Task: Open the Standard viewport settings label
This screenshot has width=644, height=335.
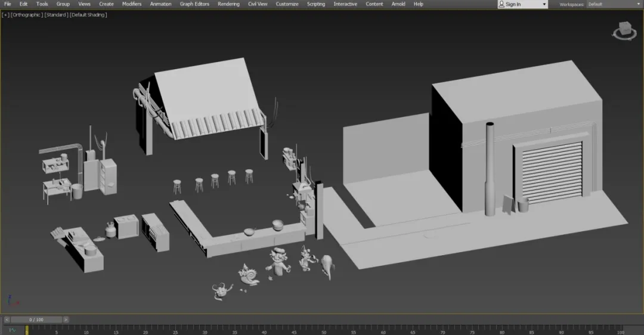Action: [56, 14]
